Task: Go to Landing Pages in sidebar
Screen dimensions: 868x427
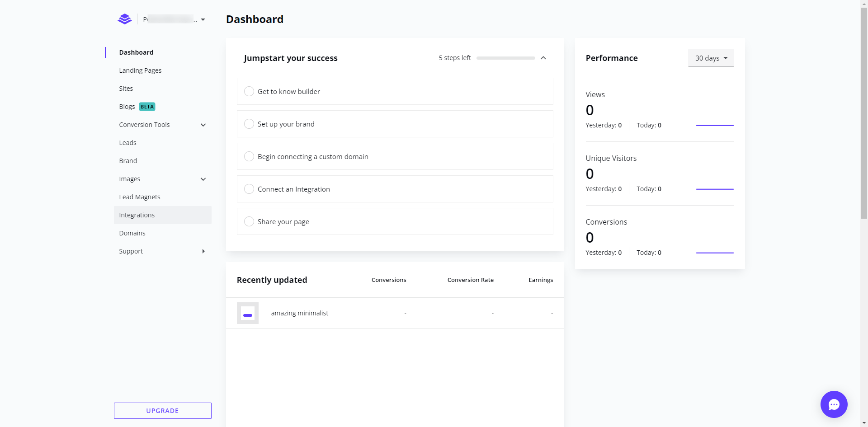Action: click(x=140, y=70)
